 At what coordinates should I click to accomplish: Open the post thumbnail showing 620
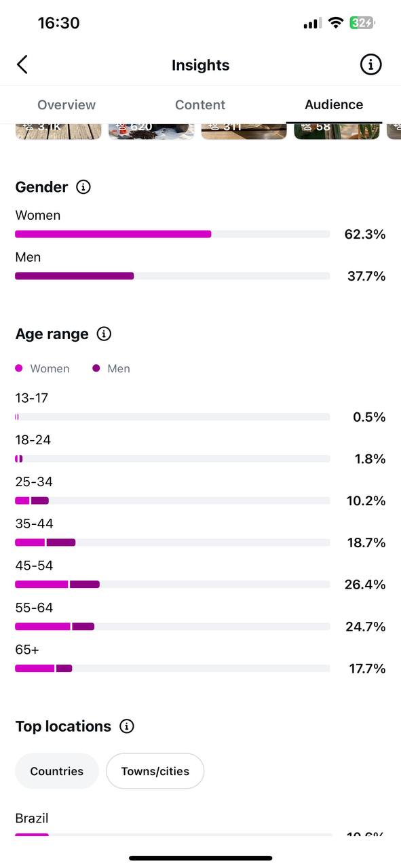point(151,132)
